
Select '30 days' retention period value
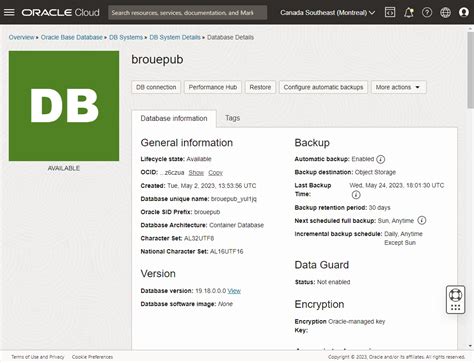(x=379, y=208)
